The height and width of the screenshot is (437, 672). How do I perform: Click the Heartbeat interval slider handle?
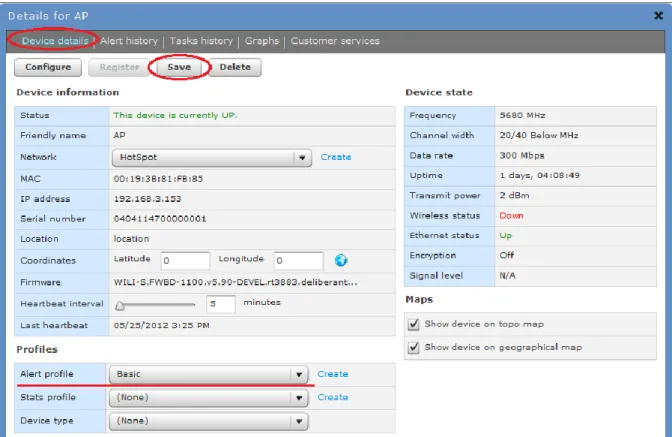120,305
